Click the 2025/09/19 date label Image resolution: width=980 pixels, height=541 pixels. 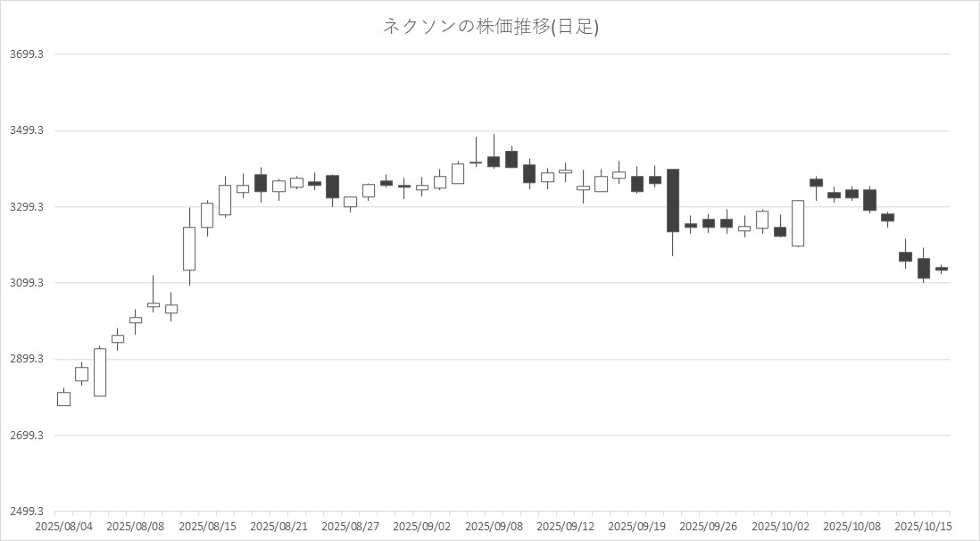pyautogui.click(x=636, y=527)
